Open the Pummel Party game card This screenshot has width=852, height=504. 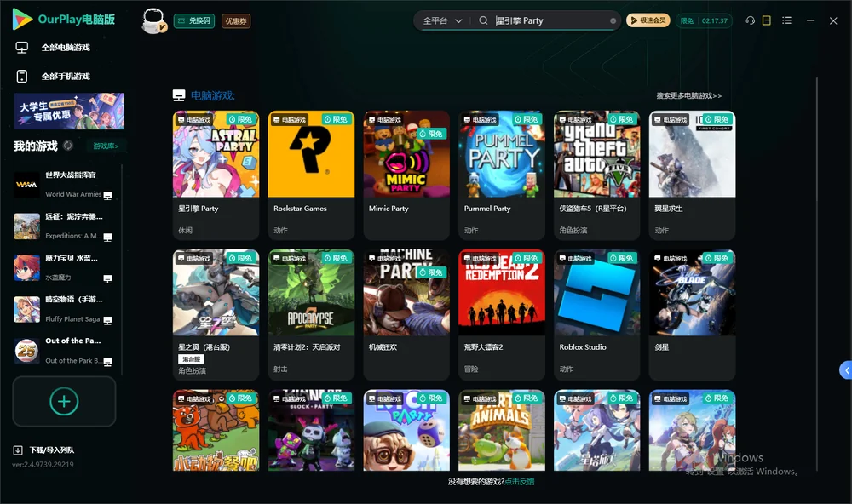point(502,175)
